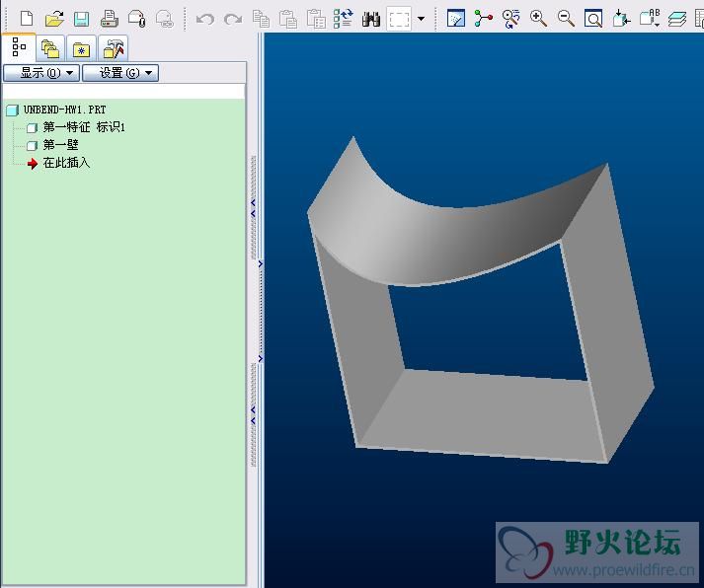Repaint the screen view
Screen dimensions: 704x588
[x=456, y=19]
